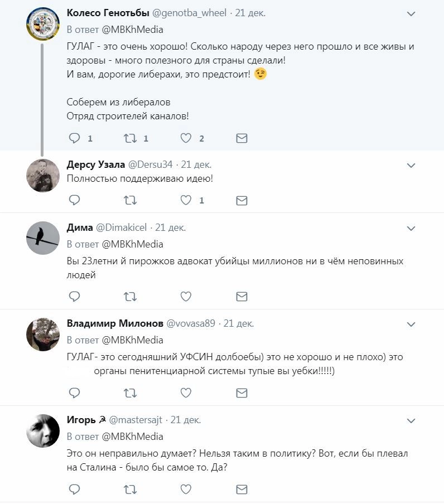444x504 pixels.
Task: Reply to Игорь's tweet
Action: coord(74,490)
